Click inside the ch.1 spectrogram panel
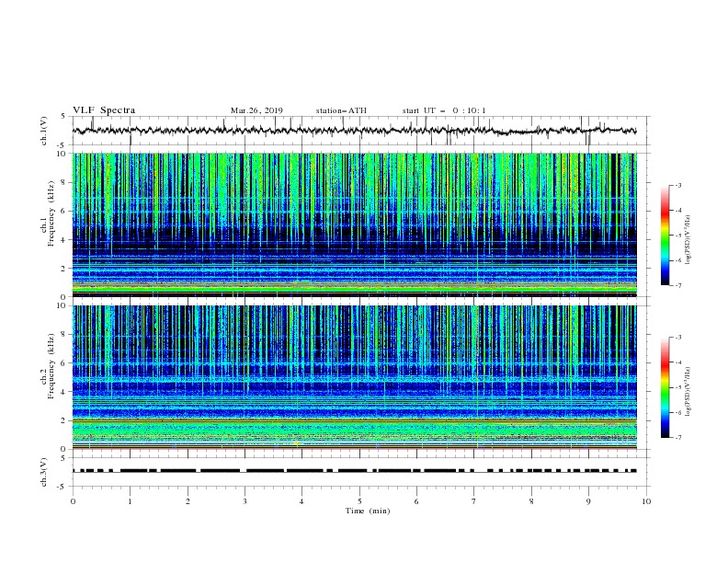Viewport: 728px width, 563px height. [354, 224]
